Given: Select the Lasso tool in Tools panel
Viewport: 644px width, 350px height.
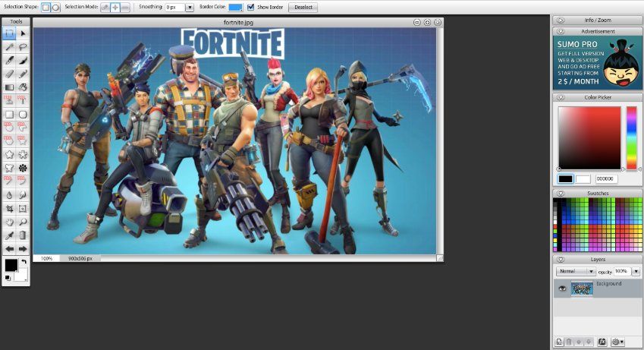Looking at the screenshot, I should tap(23, 46).
